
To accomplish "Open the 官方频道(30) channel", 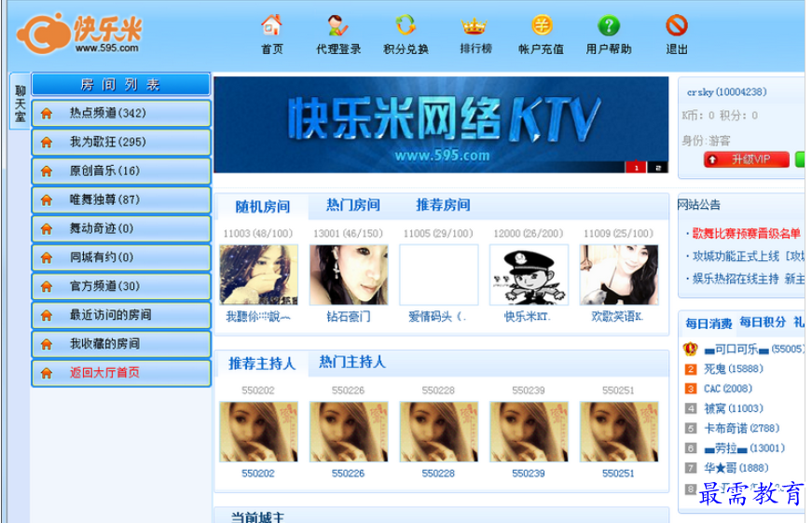I will [121, 286].
